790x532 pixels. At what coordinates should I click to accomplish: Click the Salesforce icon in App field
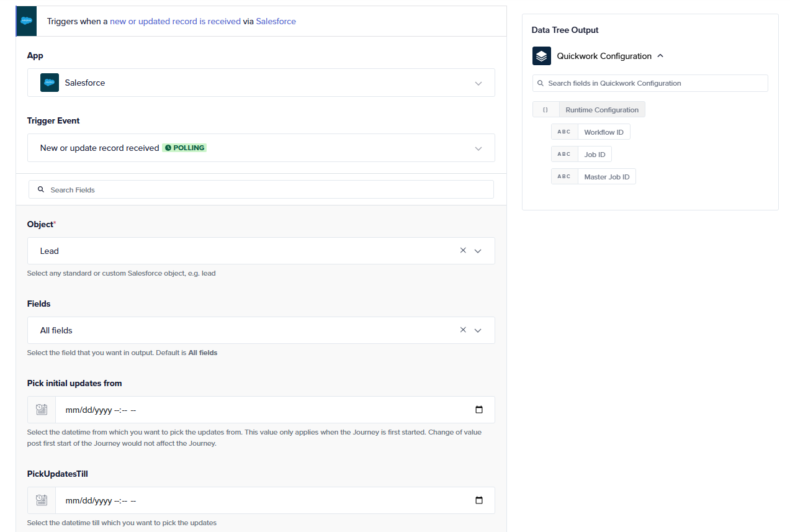coord(50,83)
